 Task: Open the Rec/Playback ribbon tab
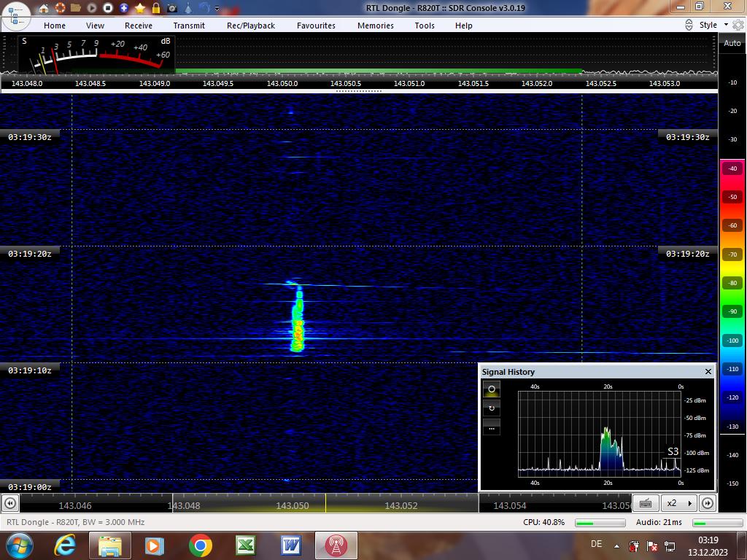(x=251, y=26)
